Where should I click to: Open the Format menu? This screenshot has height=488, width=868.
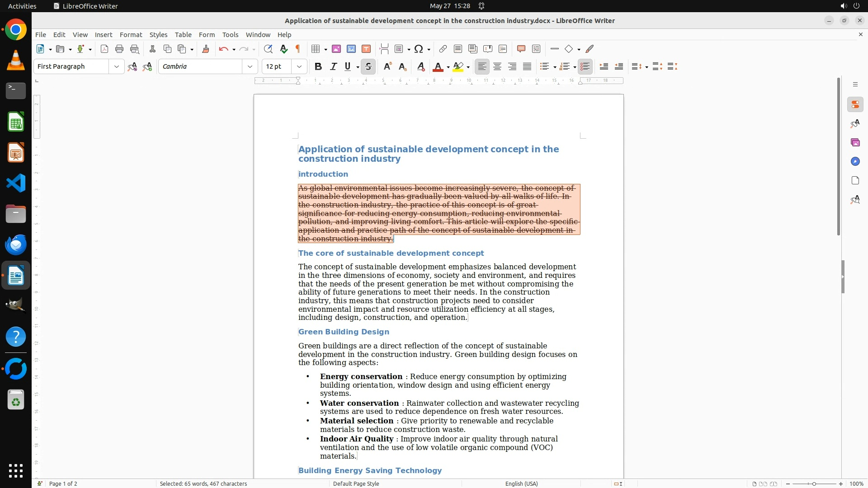click(x=131, y=34)
